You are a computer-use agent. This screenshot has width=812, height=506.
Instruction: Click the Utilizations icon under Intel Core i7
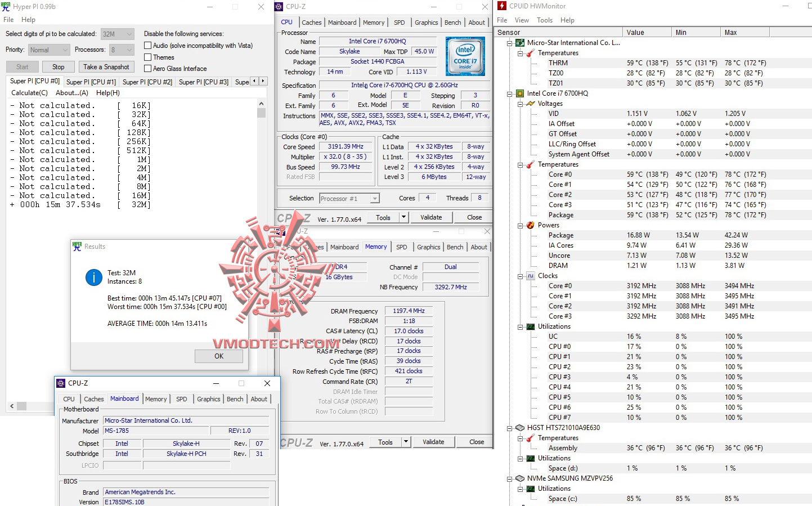[530, 326]
